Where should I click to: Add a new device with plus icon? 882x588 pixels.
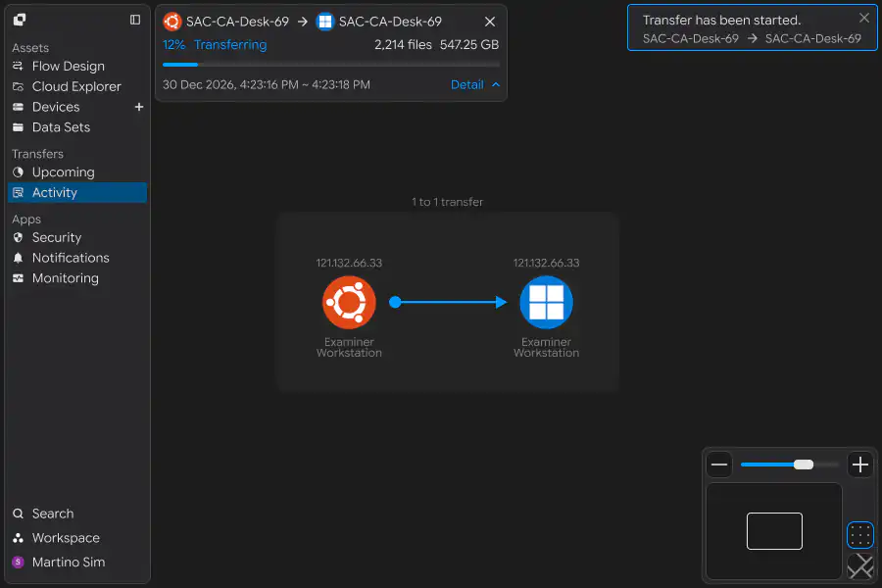[x=139, y=107]
